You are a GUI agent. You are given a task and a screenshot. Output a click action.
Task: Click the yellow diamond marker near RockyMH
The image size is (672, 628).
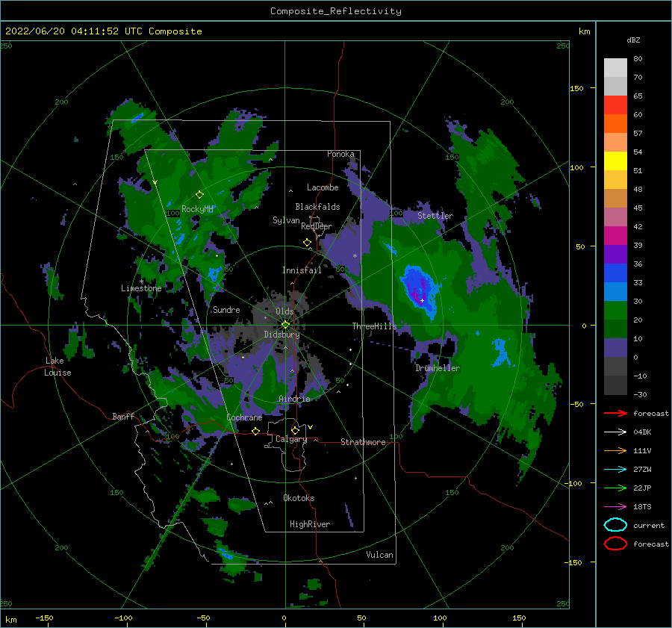(x=199, y=195)
